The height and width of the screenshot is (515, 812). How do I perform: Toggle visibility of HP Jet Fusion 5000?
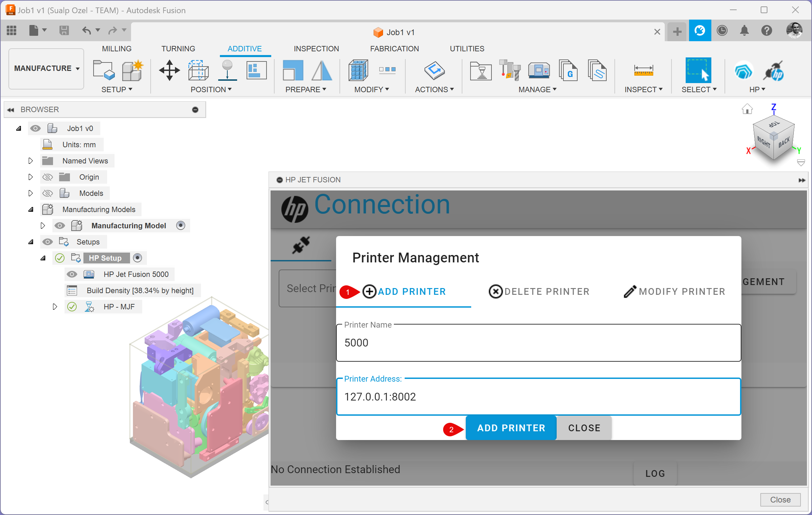tap(72, 274)
